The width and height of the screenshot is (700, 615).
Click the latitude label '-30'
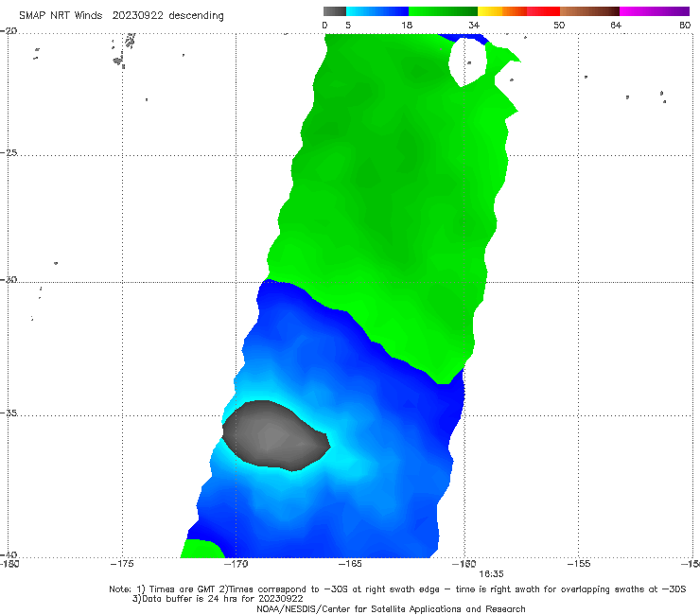pyautogui.click(x=9, y=279)
